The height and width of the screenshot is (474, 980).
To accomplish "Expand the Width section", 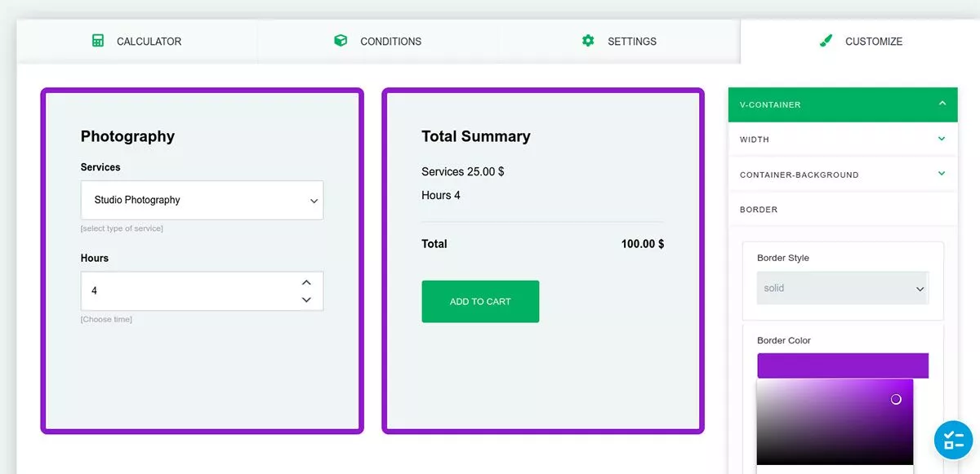I will 843,140.
